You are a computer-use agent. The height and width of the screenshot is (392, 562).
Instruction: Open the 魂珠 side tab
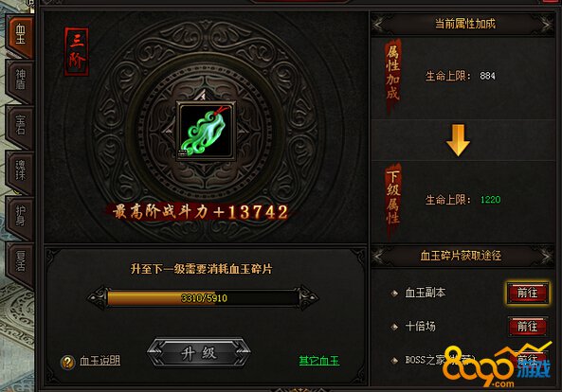click(x=20, y=171)
